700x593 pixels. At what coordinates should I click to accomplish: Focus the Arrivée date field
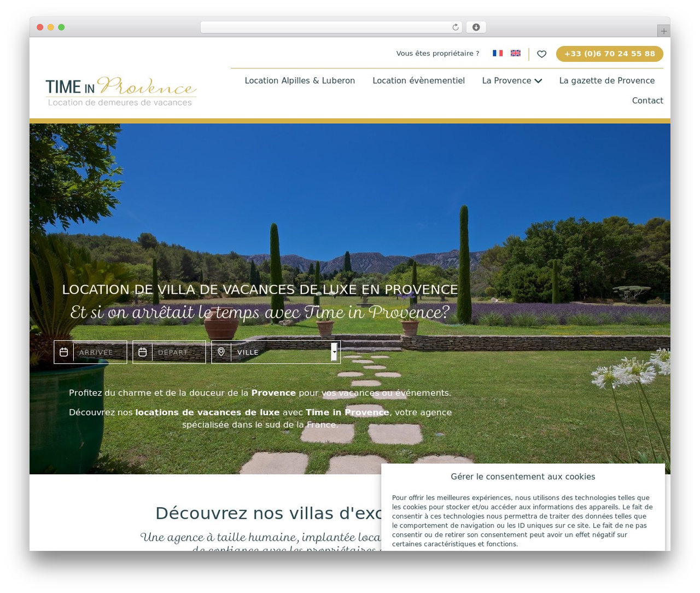pos(90,352)
